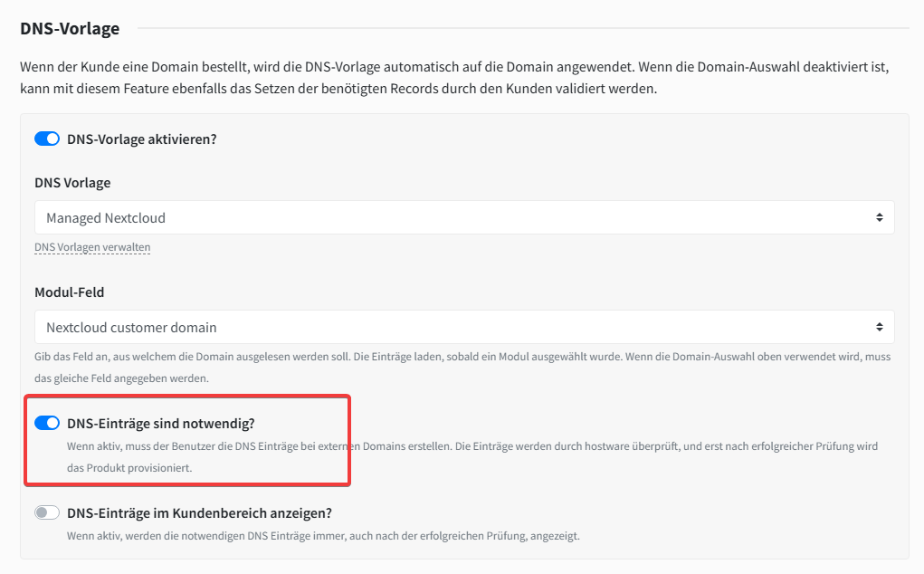924x574 pixels.
Task: Open the Modul-Feld dropdown showing Nextcloud customer domain
Action: (x=452, y=327)
